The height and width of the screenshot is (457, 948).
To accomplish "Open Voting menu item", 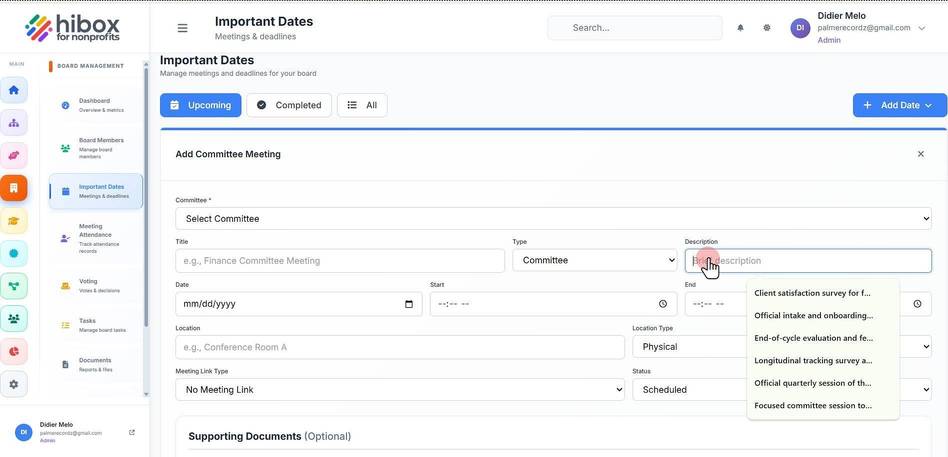I will 96,285.
